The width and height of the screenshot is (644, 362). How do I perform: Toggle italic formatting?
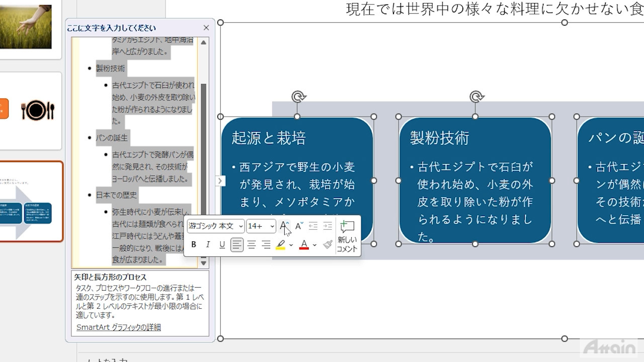[x=208, y=245]
